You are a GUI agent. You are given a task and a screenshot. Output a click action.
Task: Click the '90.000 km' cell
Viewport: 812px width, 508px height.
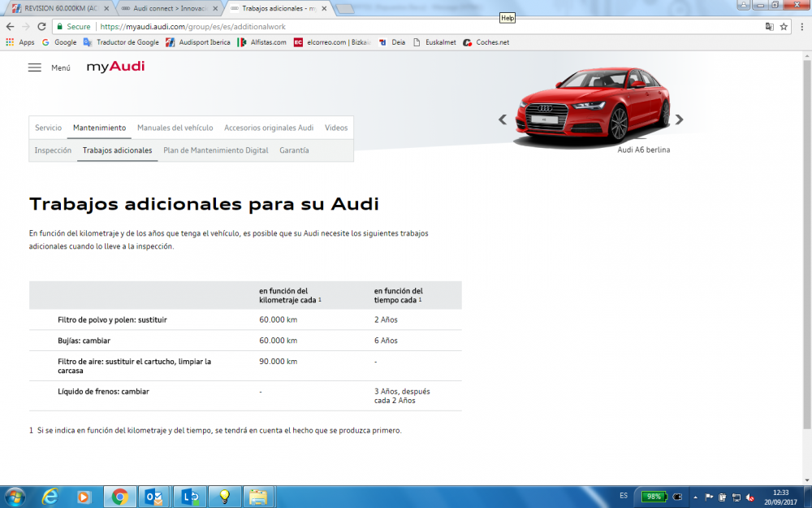(x=278, y=362)
